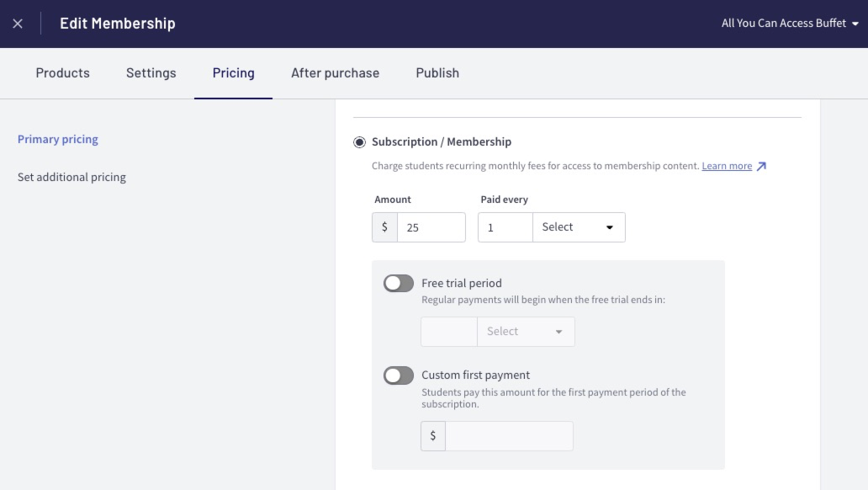This screenshot has width=868, height=490.
Task: Click the dollar icon in Custom first payment
Action: click(x=433, y=436)
